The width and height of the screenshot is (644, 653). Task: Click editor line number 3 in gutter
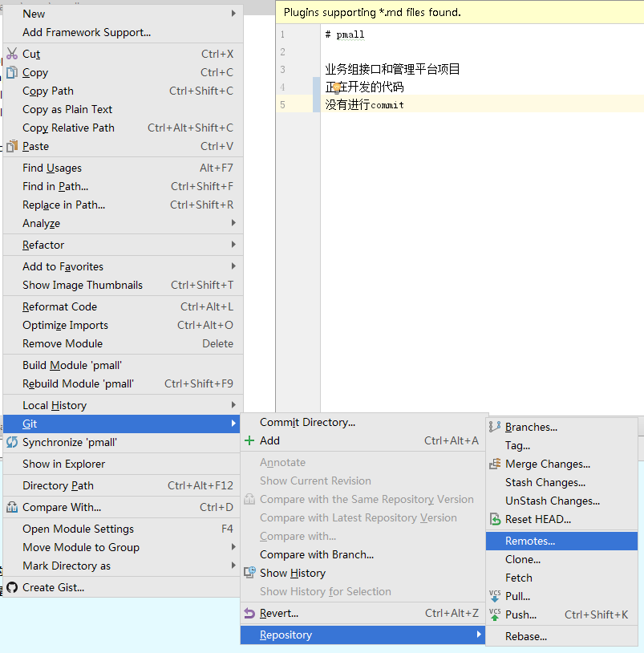click(x=282, y=69)
